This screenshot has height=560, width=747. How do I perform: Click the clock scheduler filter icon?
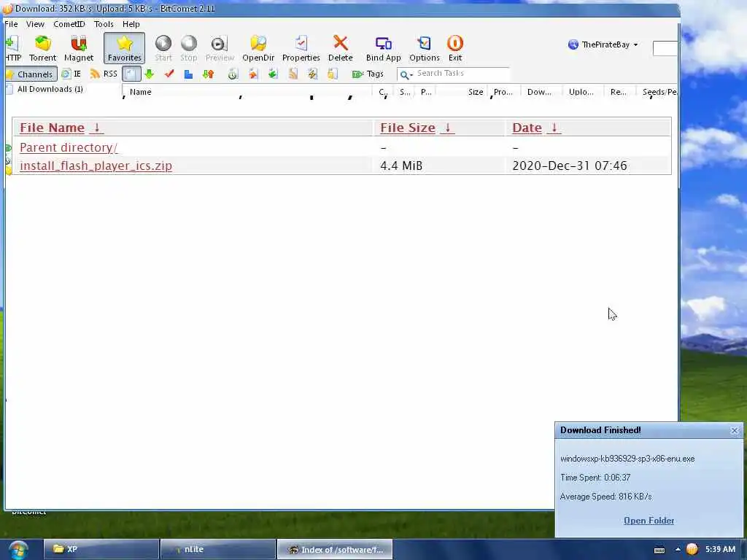click(x=233, y=74)
